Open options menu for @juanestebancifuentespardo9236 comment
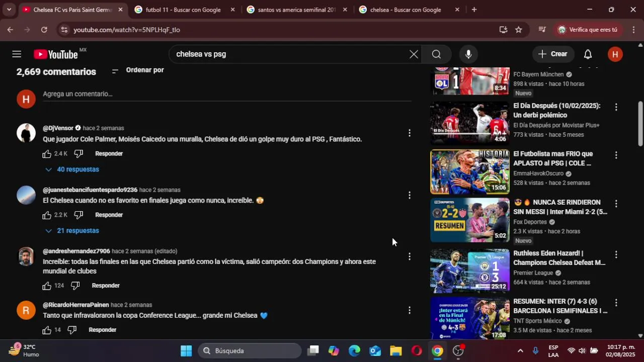Viewport: 644px width, 362px height. tap(410, 195)
